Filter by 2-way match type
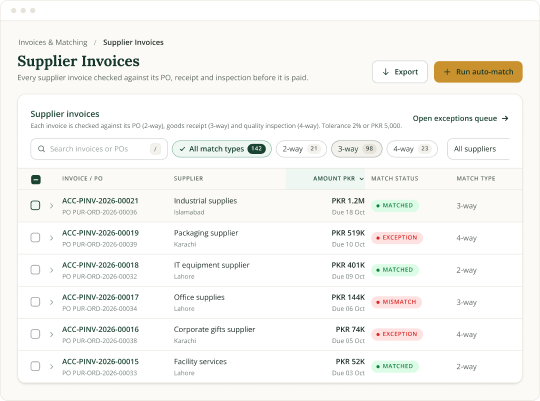 (301, 149)
